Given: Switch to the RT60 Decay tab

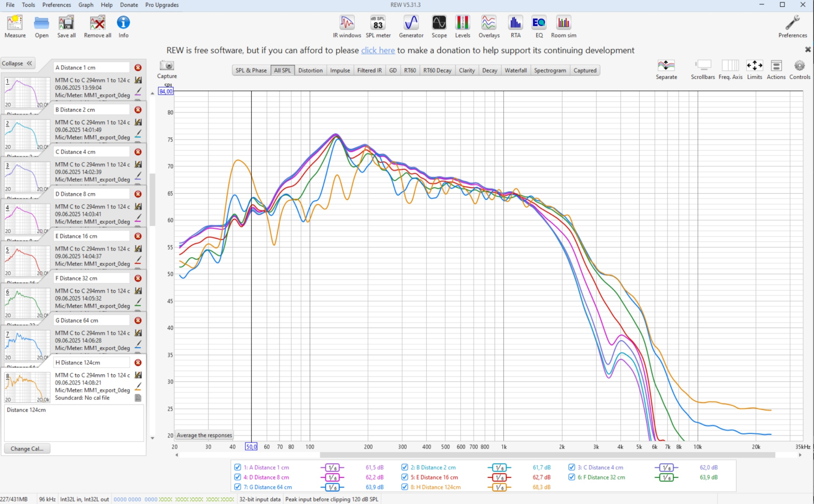Looking at the screenshot, I should point(437,70).
